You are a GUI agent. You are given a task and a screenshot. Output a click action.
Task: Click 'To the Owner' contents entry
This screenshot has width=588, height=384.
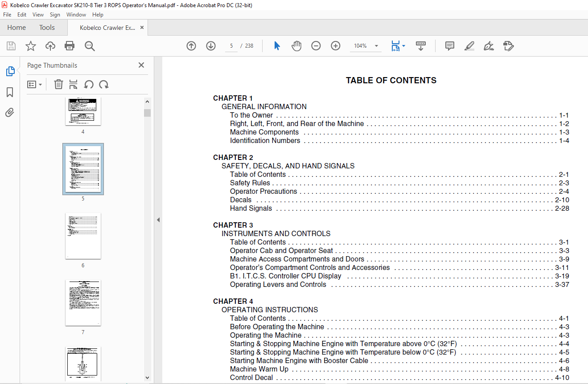pyautogui.click(x=399, y=115)
